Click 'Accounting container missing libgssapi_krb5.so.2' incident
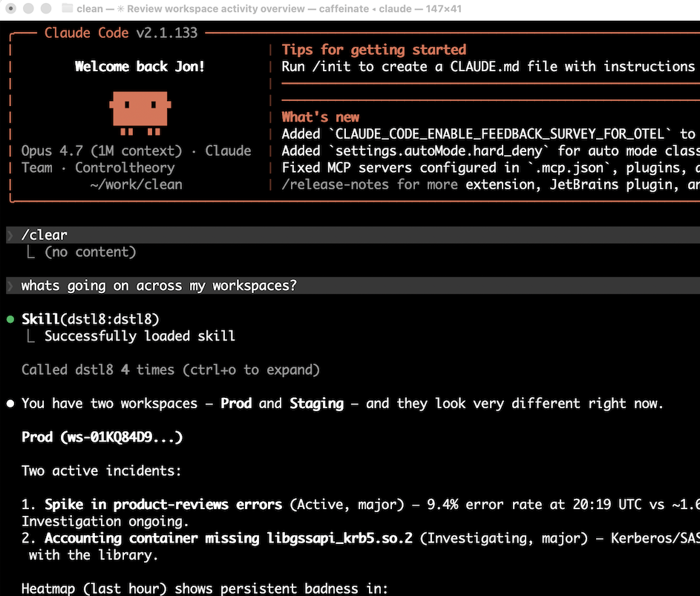The height and width of the screenshot is (596, 700). point(229,538)
